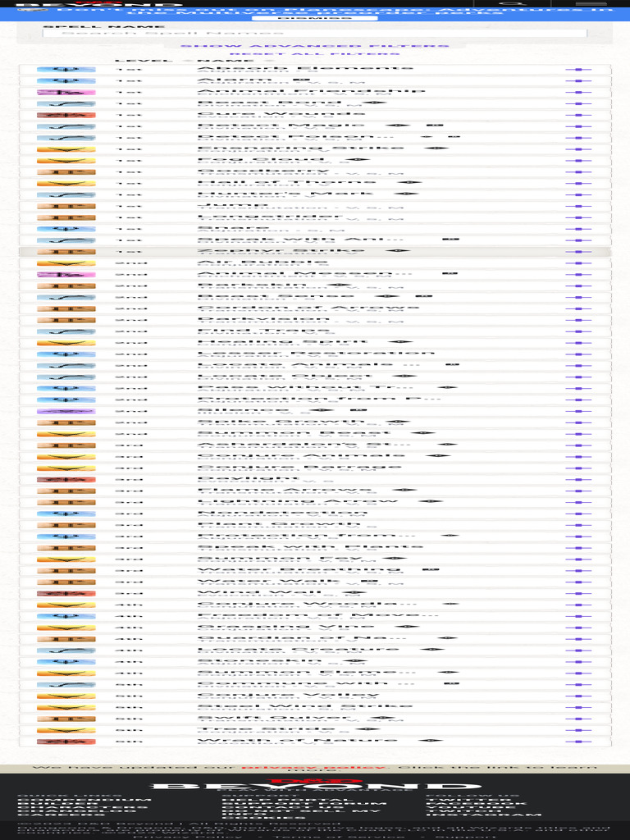This screenshot has height=840, width=630.
Task: Click the Ensnaring Strike spell name
Action: tap(300, 148)
